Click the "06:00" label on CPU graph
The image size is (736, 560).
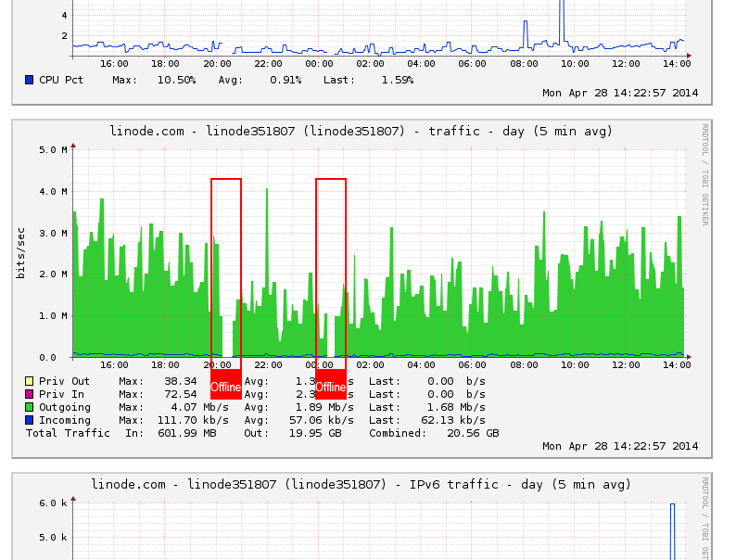pyautogui.click(x=472, y=63)
